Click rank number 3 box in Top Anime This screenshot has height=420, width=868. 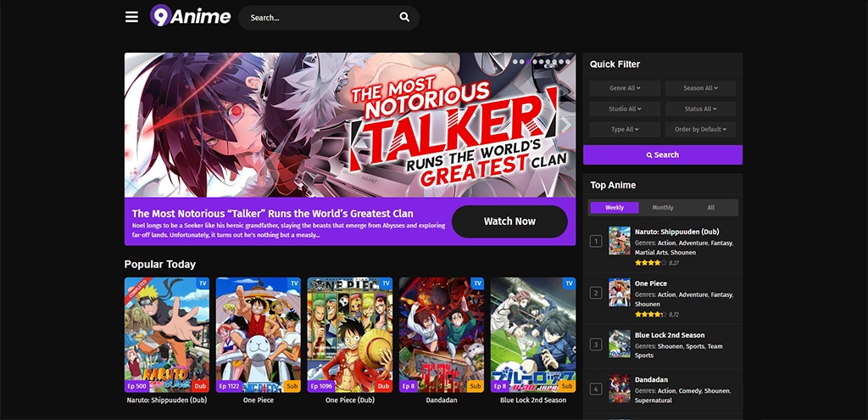coord(596,344)
